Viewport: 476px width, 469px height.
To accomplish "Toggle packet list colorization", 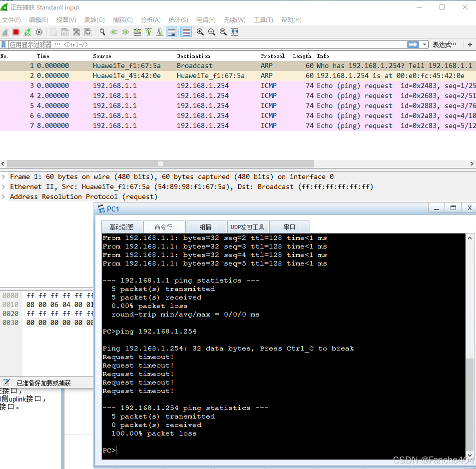I will [186, 32].
